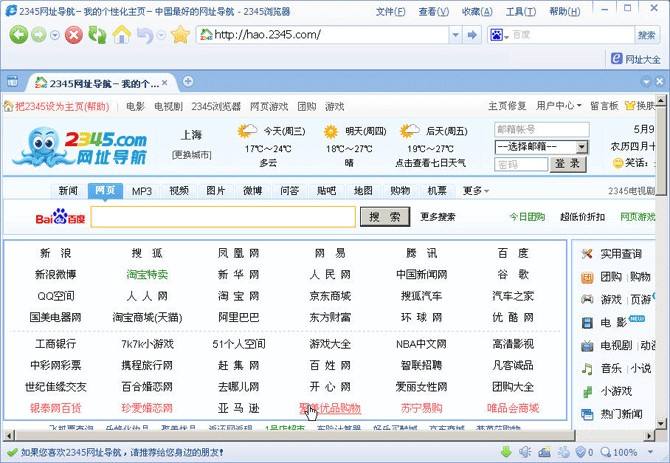Open the 音乐 music note sidebar icon

click(587, 368)
